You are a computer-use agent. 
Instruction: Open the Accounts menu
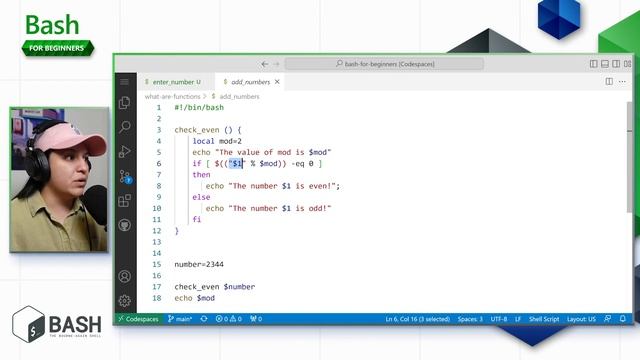[124, 276]
